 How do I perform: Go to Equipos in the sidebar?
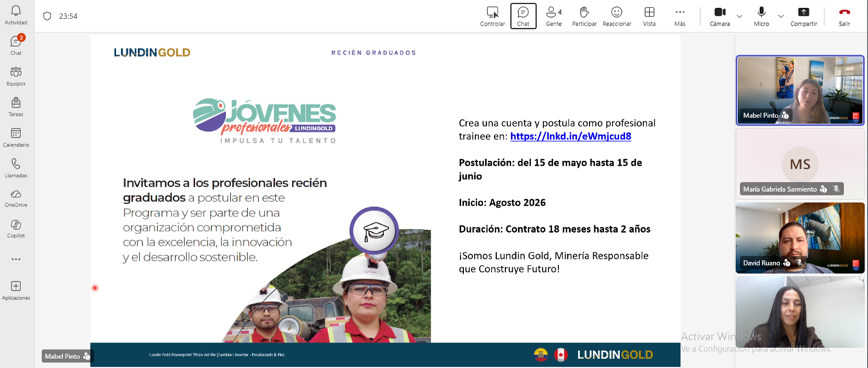pos(16,76)
